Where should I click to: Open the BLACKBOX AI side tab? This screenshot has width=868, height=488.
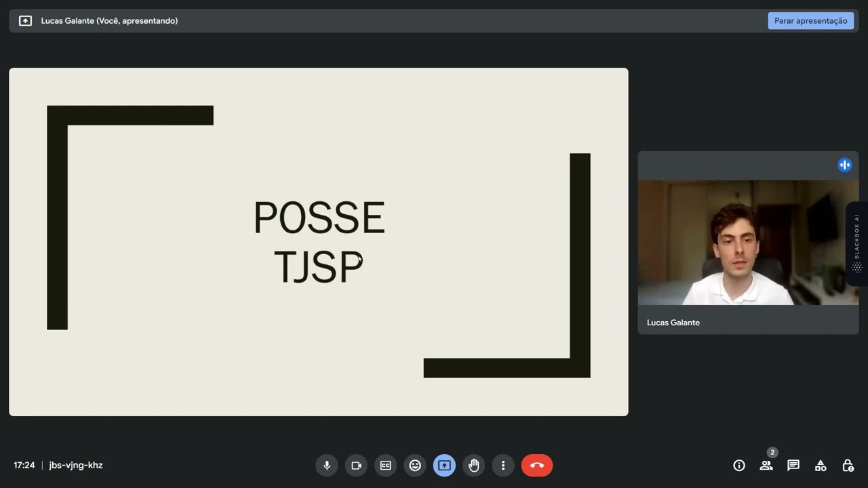(856, 244)
